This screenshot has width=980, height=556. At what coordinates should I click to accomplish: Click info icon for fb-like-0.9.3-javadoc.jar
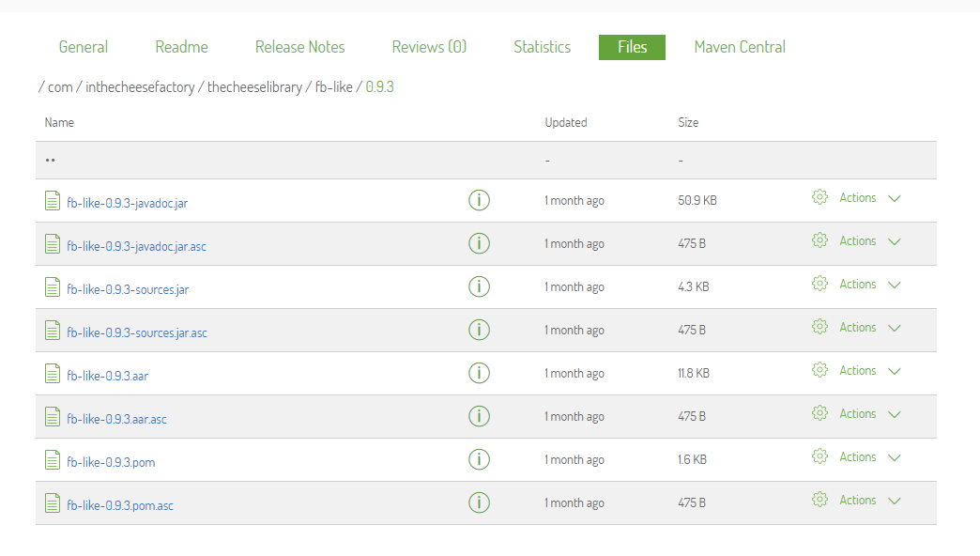pyautogui.click(x=479, y=200)
